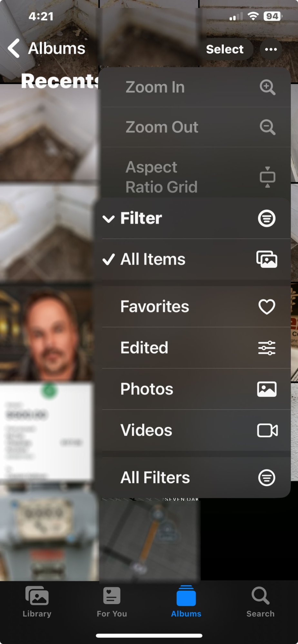The image size is (298, 644).
Task: Click the Filter lines circle icon
Action: pyautogui.click(x=267, y=219)
